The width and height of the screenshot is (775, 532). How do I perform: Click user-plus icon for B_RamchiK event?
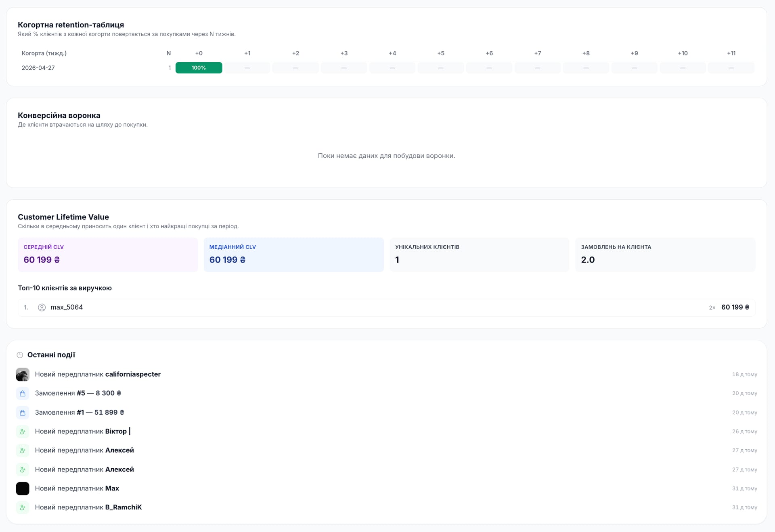(x=23, y=507)
